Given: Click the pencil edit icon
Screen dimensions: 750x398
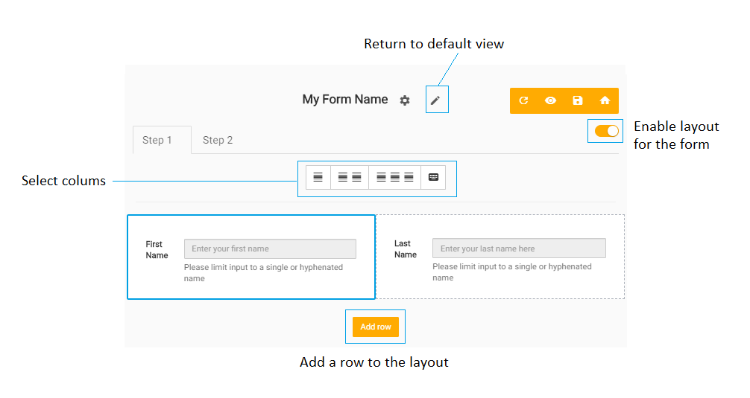Looking at the screenshot, I should tap(435, 100).
